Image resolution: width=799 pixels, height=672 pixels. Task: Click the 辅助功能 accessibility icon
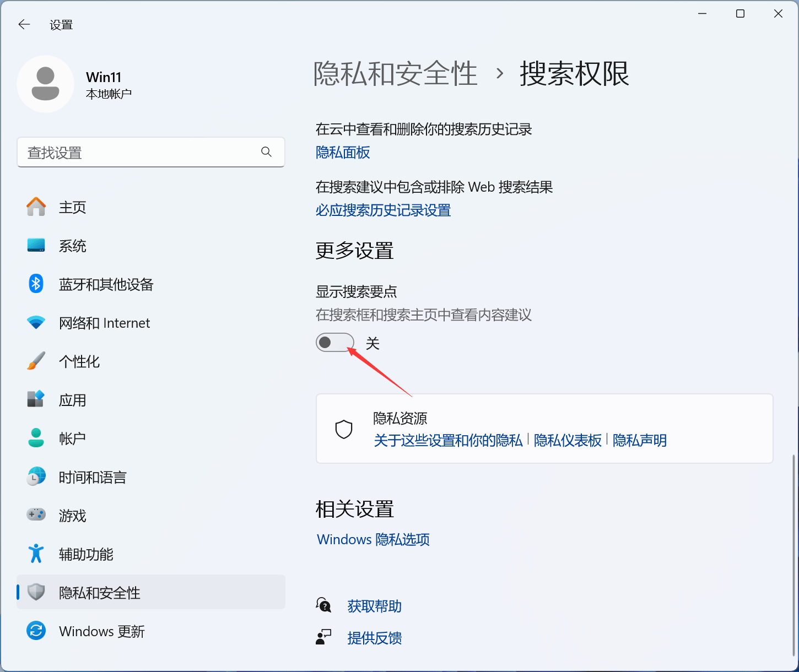pos(36,554)
